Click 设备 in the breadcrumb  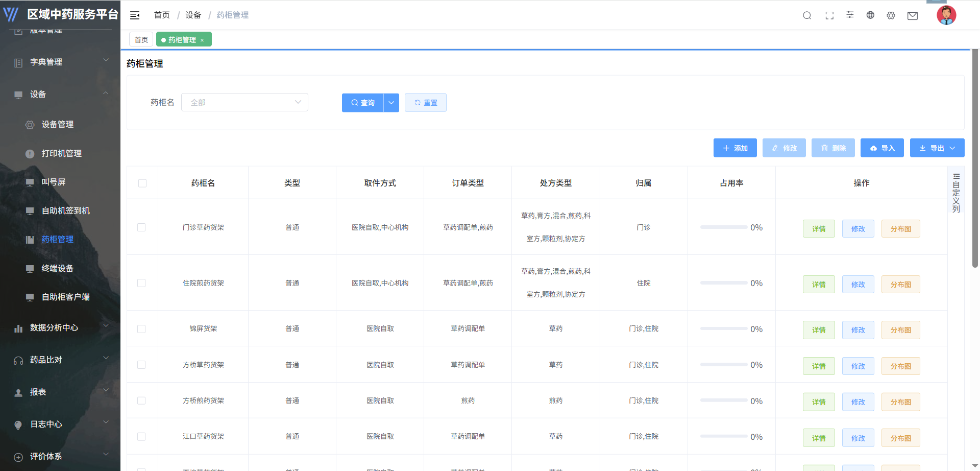[193, 15]
